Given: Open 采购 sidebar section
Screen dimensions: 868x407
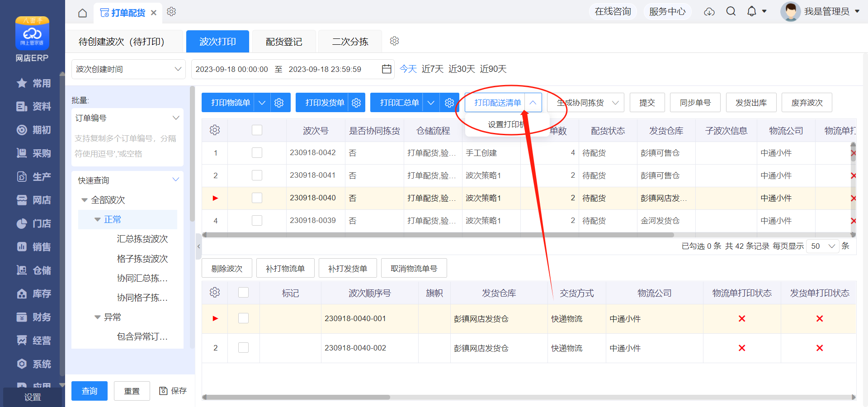Looking at the screenshot, I should click(33, 153).
